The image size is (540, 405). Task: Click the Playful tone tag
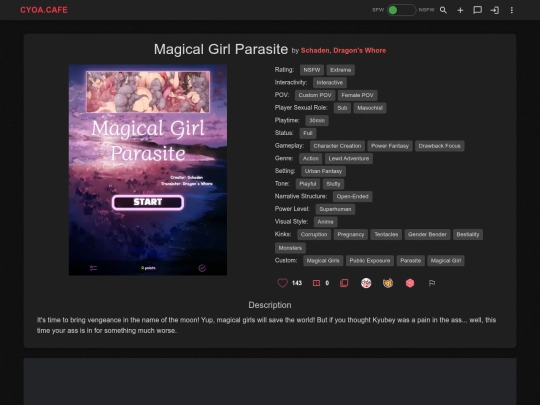coord(308,184)
